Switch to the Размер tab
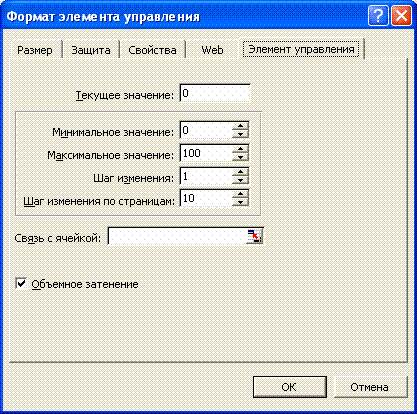 (35, 50)
